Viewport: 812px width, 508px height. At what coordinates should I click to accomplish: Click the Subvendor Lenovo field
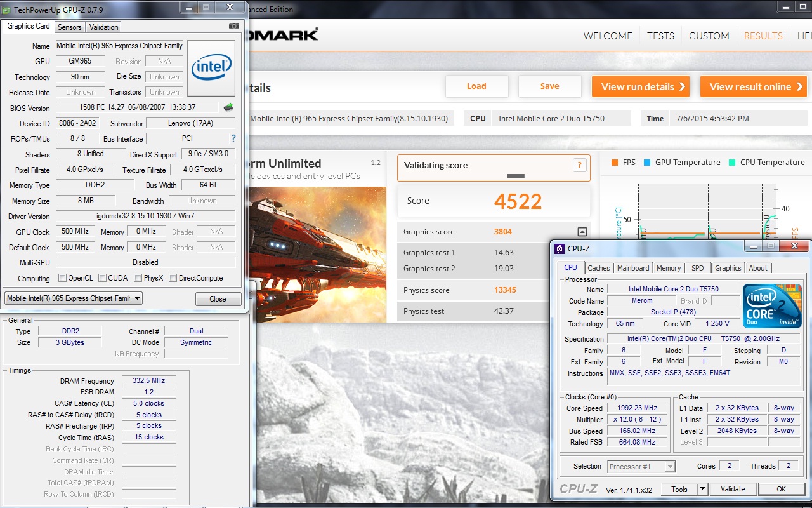pos(190,123)
